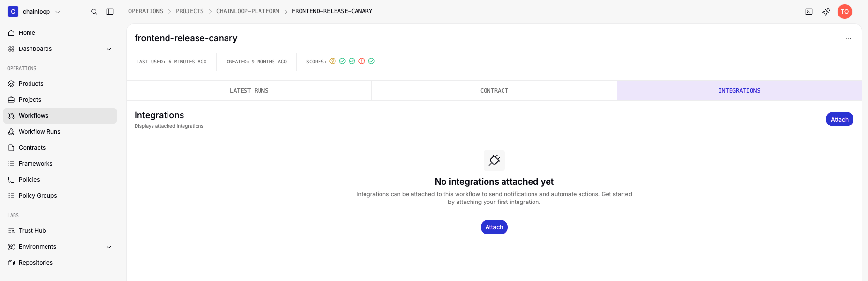Viewport: 868px width, 281px height.
Task: Click the Home house icon
Action: (x=11, y=33)
